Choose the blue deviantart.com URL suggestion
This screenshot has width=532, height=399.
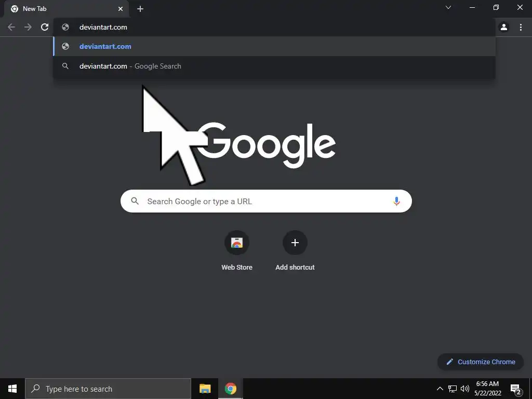[x=274, y=46]
